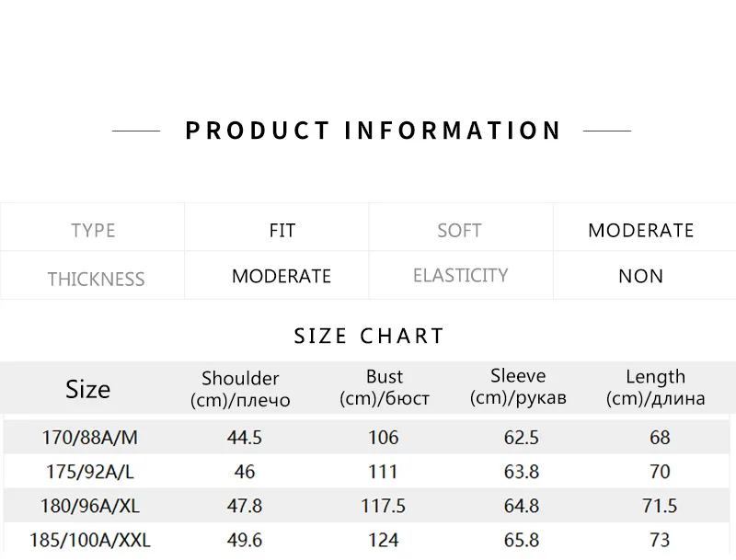This screenshot has width=736, height=560.
Task: Click the FIT value cell
Action: [277, 227]
